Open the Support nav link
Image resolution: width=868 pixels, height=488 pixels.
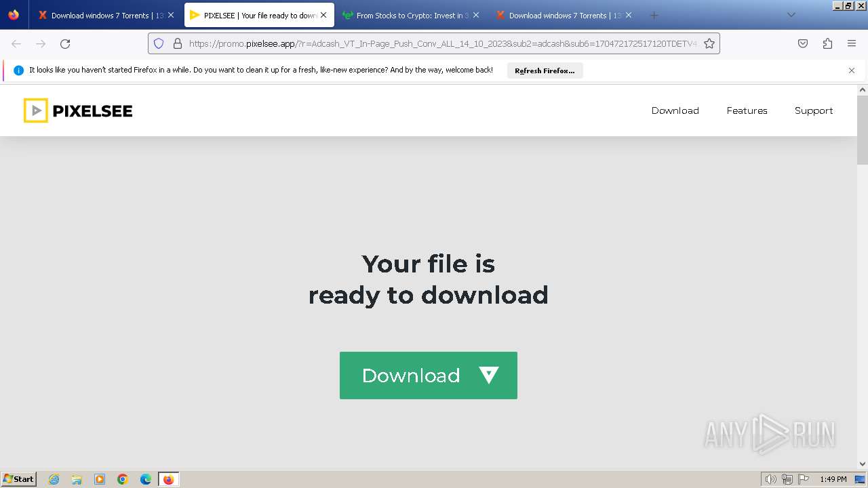[x=814, y=110]
